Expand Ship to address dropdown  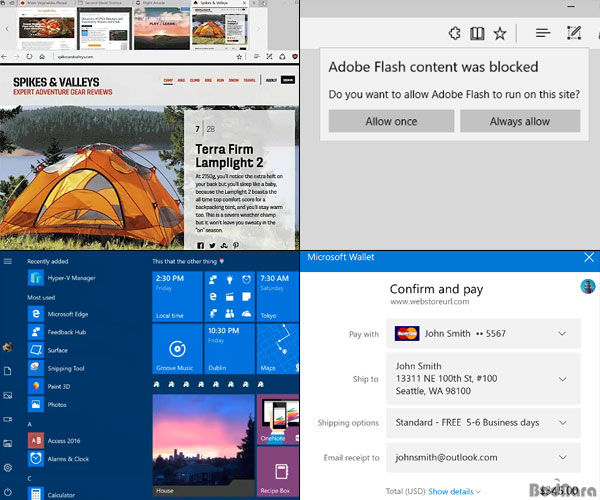pyautogui.click(x=483, y=379)
